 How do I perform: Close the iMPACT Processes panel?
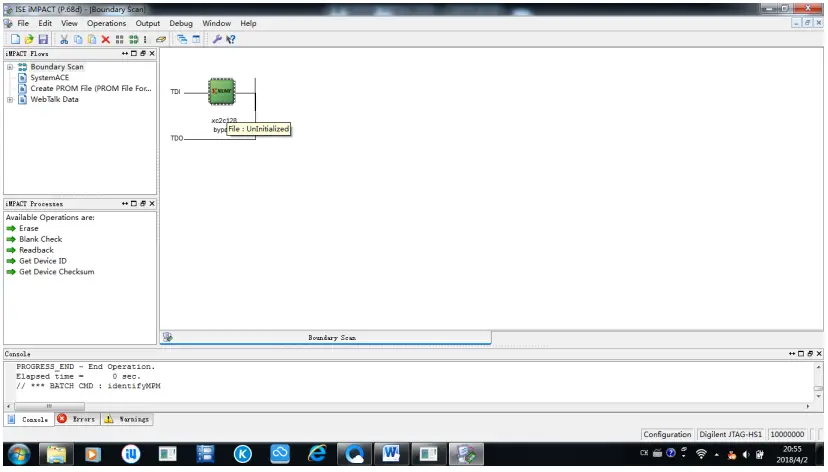[152, 203]
